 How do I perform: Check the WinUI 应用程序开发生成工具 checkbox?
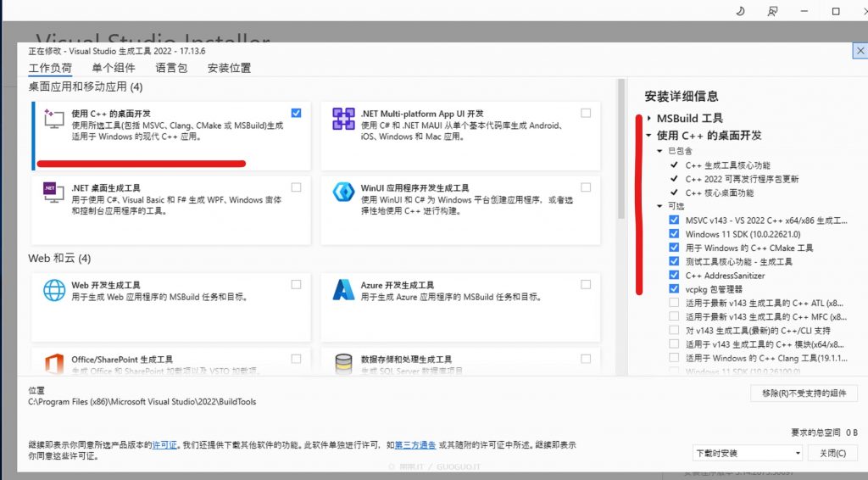(586, 187)
